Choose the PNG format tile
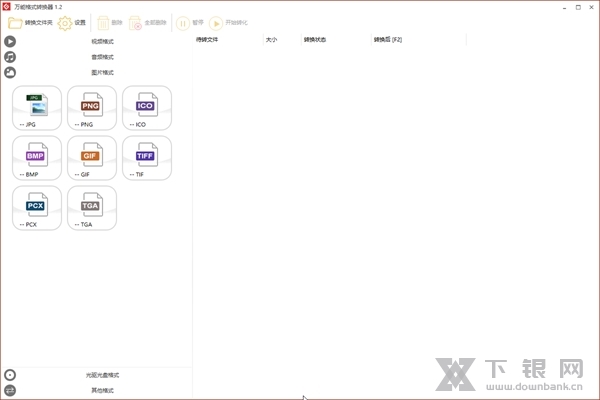The image size is (600, 400). pos(92,107)
